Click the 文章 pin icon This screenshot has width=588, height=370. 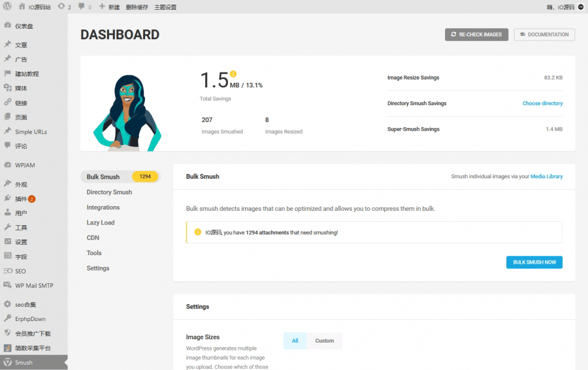[x=7, y=44]
